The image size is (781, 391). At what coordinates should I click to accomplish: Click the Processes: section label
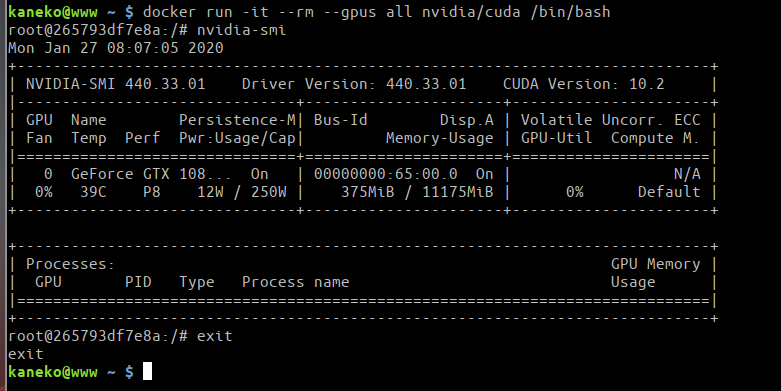(x=70, y=264)
